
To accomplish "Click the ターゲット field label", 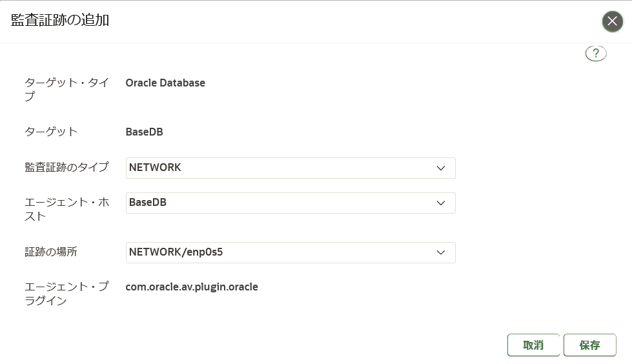I will [51, 132].
